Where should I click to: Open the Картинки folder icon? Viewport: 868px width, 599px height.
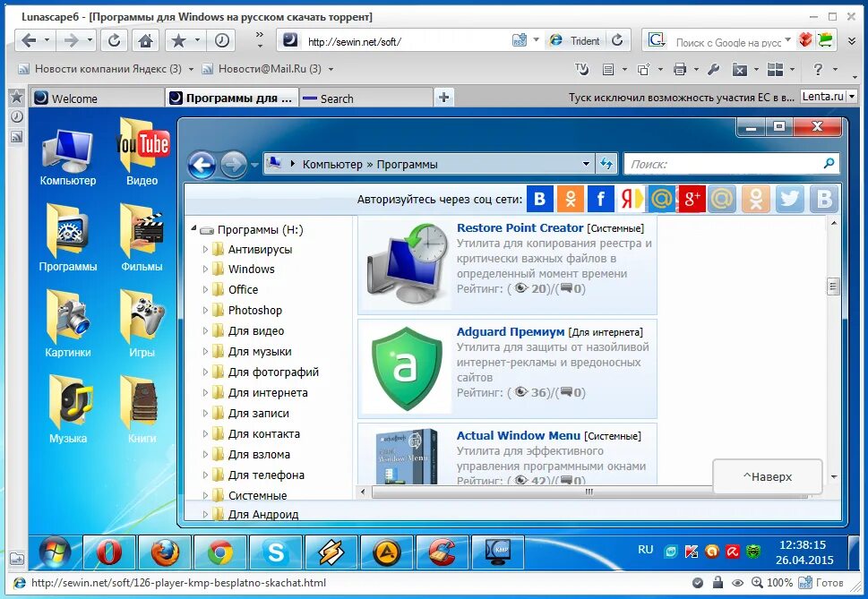click(x=67, y=323)
